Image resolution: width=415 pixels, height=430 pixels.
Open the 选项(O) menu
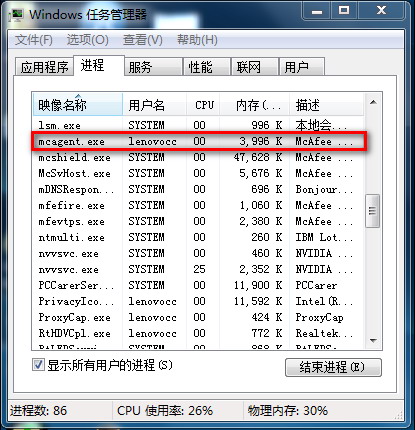(x=88, y=40)
